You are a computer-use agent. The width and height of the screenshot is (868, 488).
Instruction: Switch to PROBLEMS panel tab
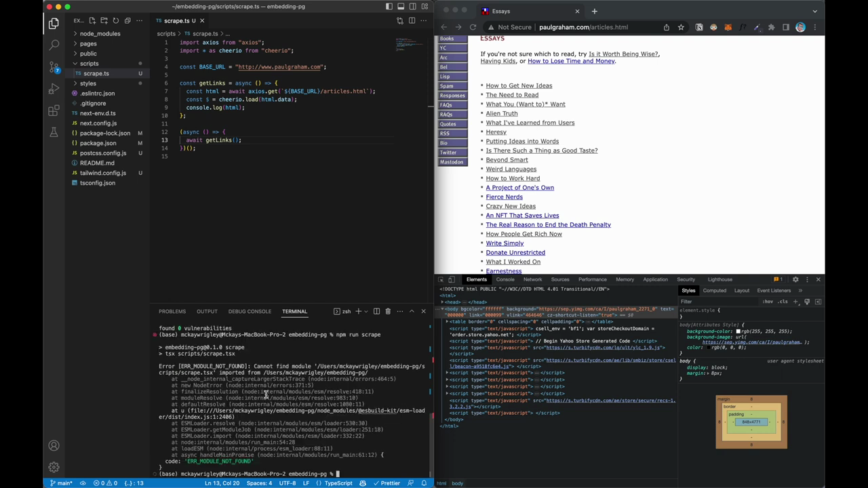[172, 311]
